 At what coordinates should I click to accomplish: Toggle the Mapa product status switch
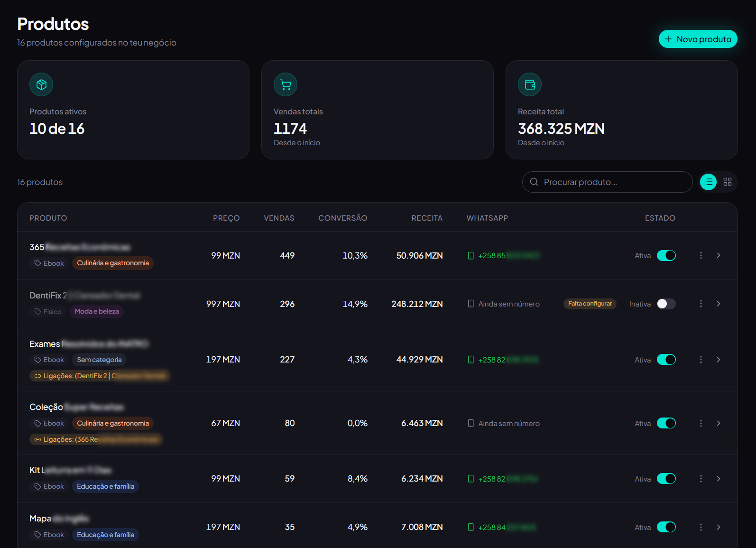pyautogui.click(x=666, y=527)
